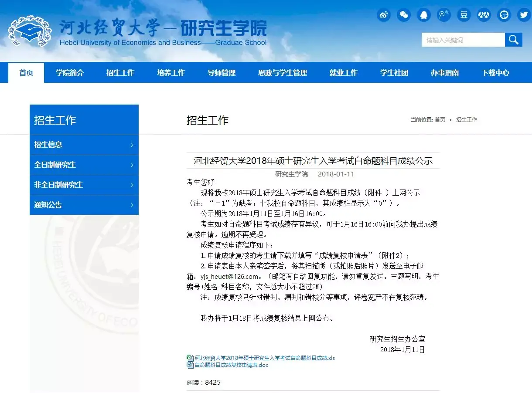Expand the 全日制研究生 sidebar section

pyautogui.click(x=84, y=165)
